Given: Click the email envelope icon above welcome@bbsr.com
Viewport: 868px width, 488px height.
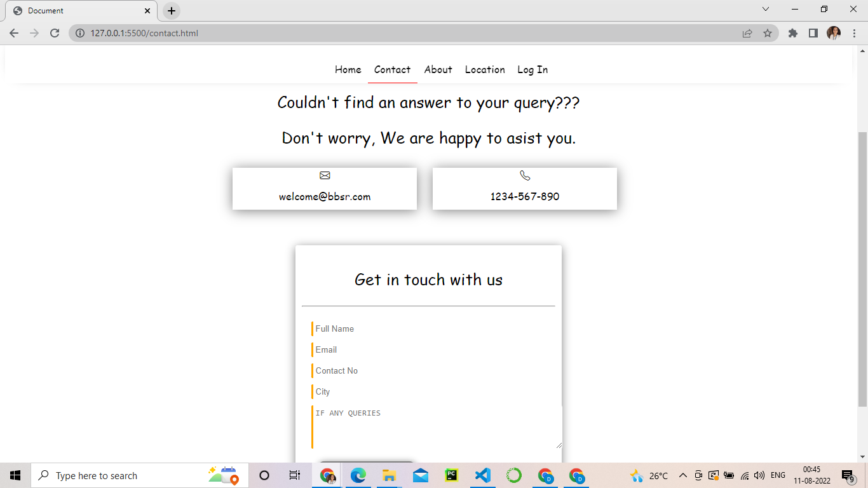Looking at the screenshot, I should pyautogui.click(x=325, y=175).
